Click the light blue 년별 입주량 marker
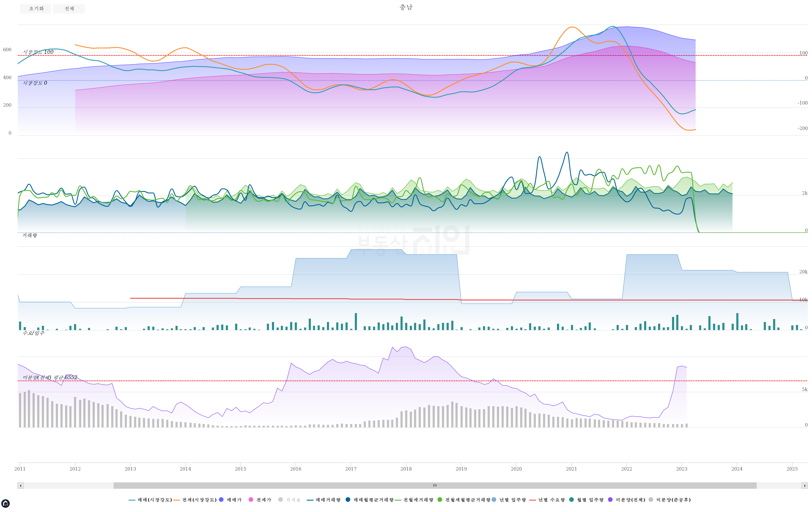Screen dimensions: 812x512 (494, 500)
